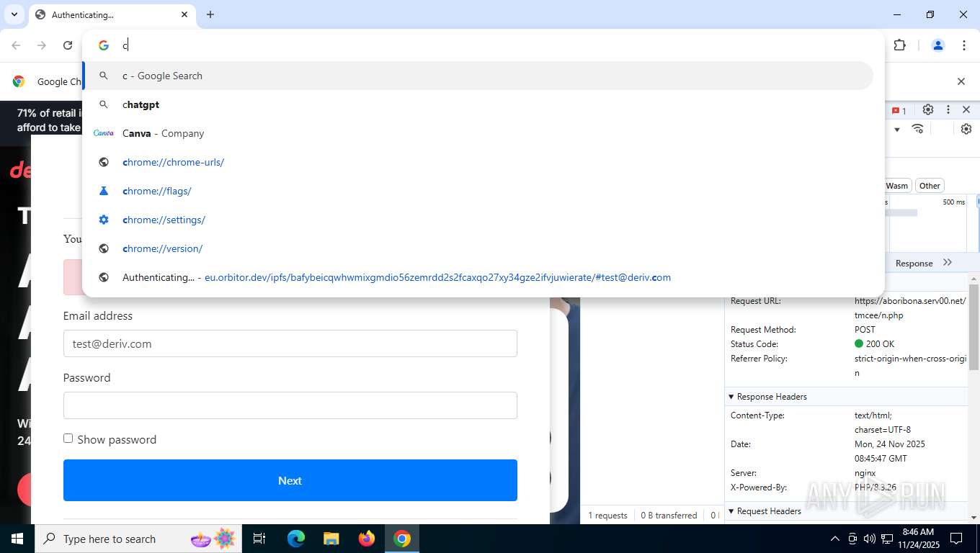Image resolution: width=980 pixels, height=553 pixels.
Task: Open a new browser tab
Action: coord(210,14)
